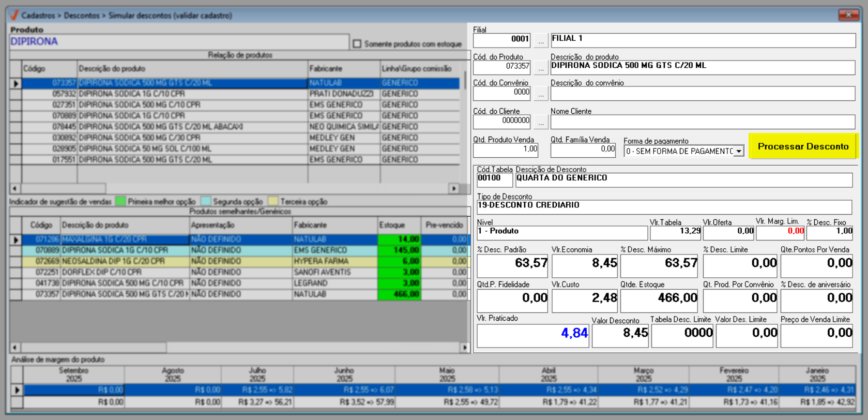Click the Produto search field
Viewport: 868px width, 420px height.
coord(179,42)
